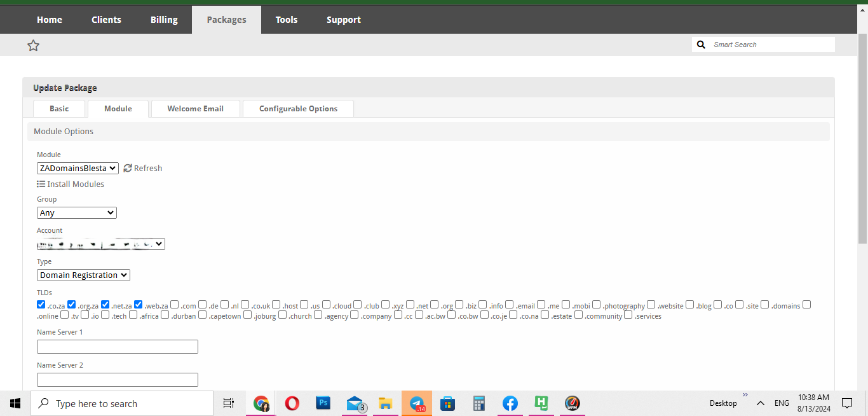Click Name Server 1 input field
868x416 pixels.
tap(118, 347)
